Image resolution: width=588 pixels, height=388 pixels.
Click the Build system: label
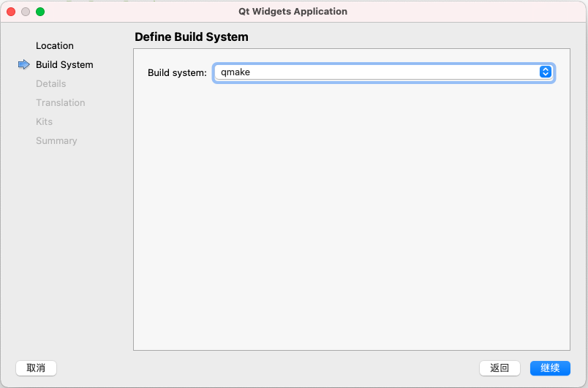[177, 72]
